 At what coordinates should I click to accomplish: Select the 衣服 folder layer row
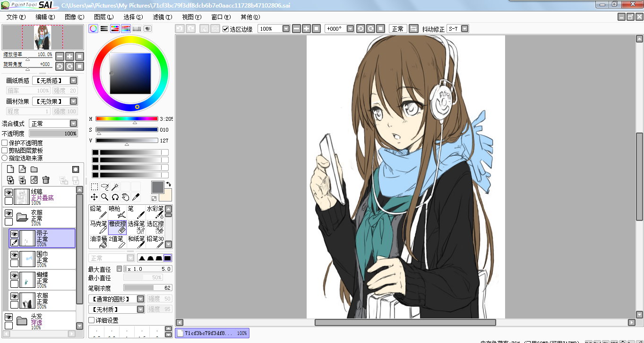pos(40,218)
